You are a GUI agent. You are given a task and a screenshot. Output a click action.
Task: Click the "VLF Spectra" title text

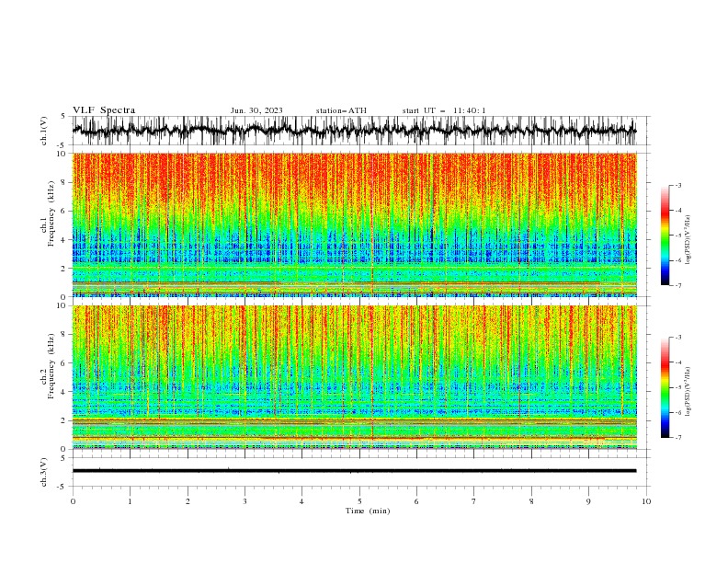pyautogui.click(x=104, y=110)
